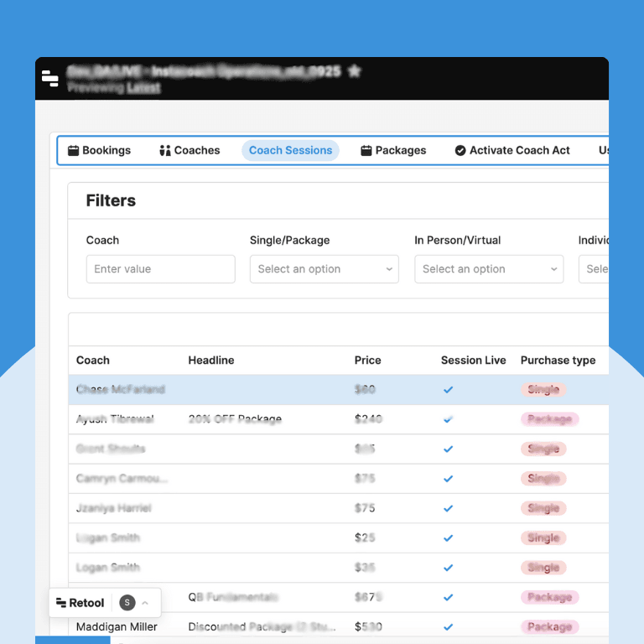Toggle Session Live check for Grant Shoults

[448, 449]
